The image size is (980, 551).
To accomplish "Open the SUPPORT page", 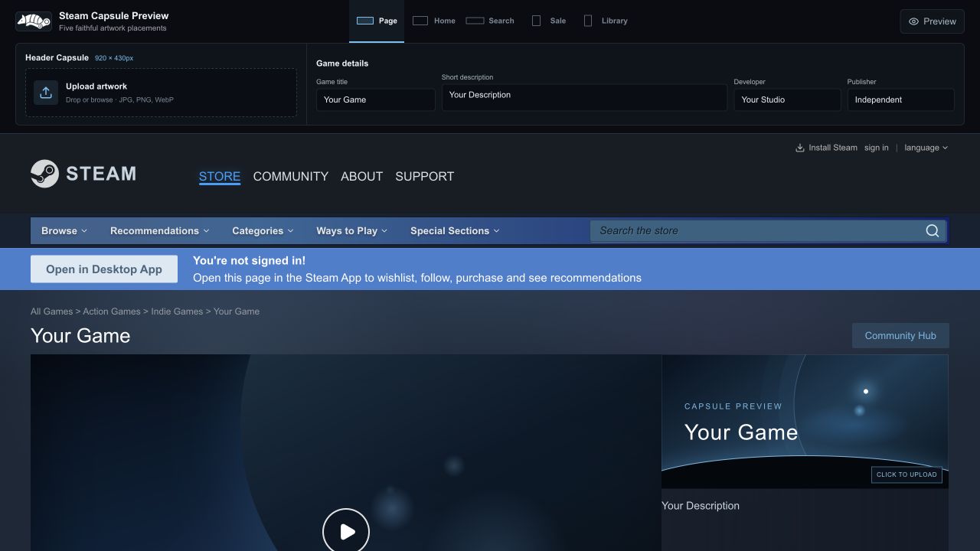I will (x=425, y=176).
